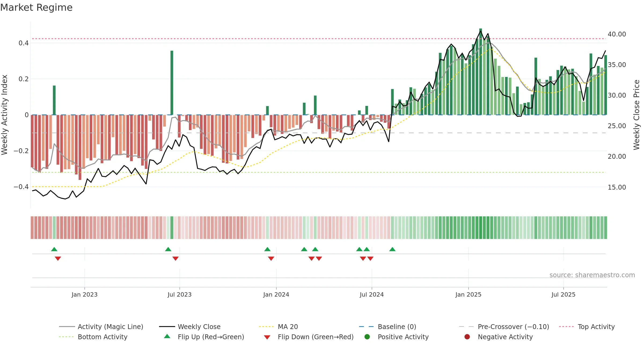
Task: Click the red Flip Down triangle legend icon
Action: (267, 337)
